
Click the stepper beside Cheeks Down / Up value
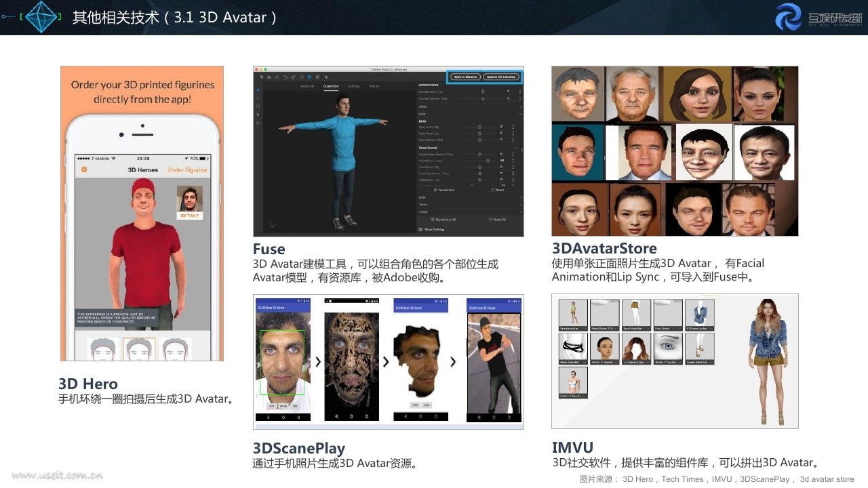click(519, 91)
